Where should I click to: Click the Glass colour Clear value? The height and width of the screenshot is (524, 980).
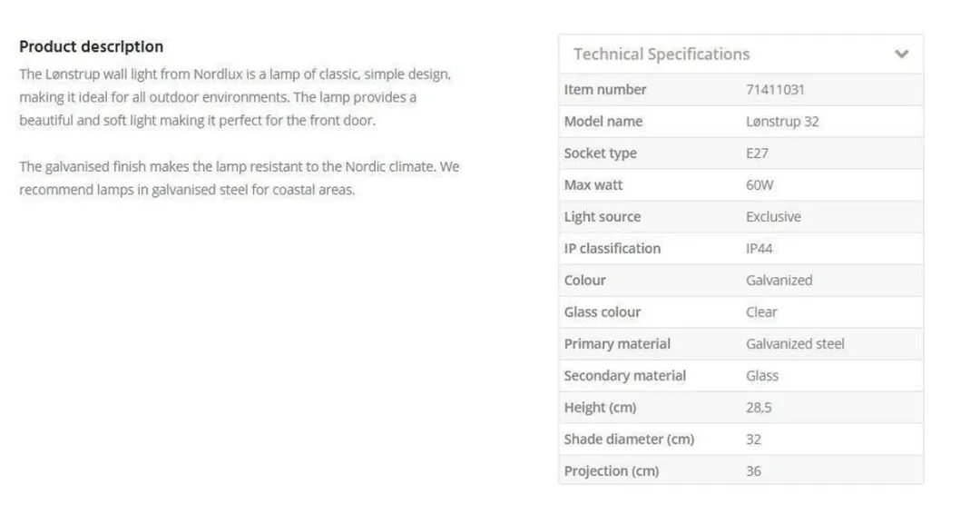(761, 312)
